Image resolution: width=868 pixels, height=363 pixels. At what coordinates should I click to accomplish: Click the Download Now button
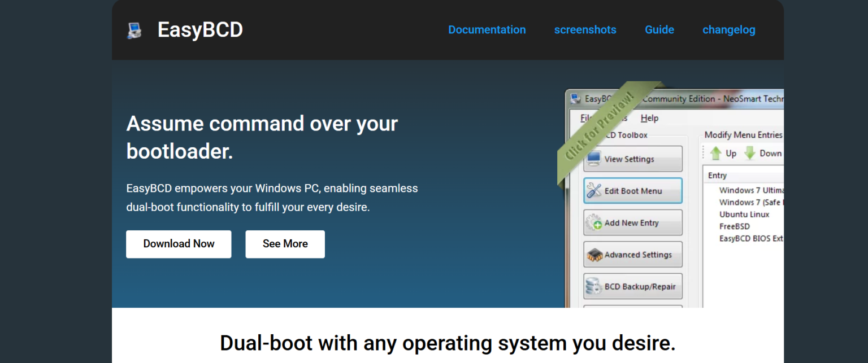(179, 244)
